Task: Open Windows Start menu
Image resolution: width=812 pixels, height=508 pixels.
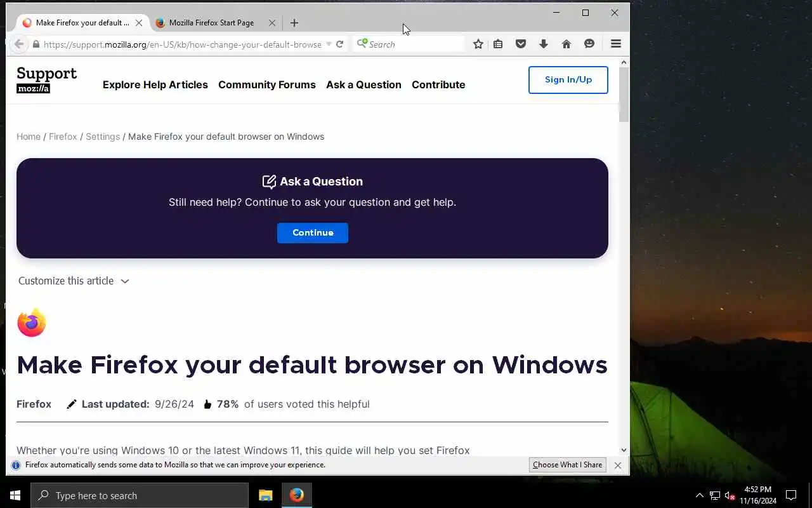Action: 15,495
